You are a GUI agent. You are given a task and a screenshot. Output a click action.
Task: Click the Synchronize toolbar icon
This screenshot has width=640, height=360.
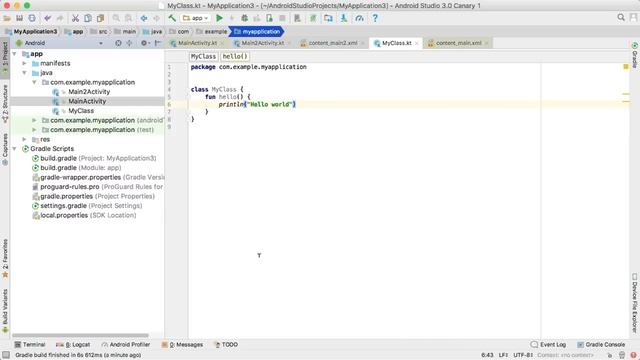click(x=32, y=18)
